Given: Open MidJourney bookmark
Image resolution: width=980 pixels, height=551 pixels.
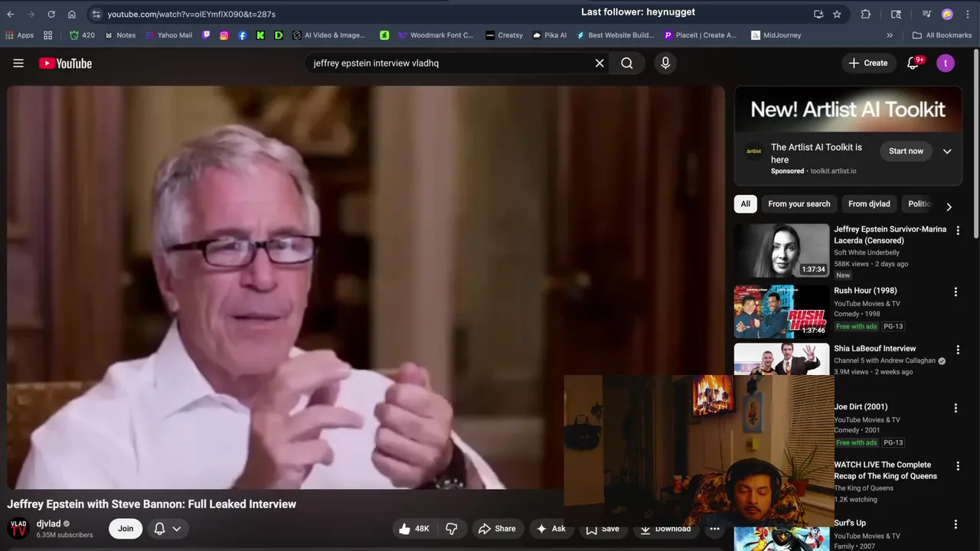Looking at the screenshot, I should [776, 35].
